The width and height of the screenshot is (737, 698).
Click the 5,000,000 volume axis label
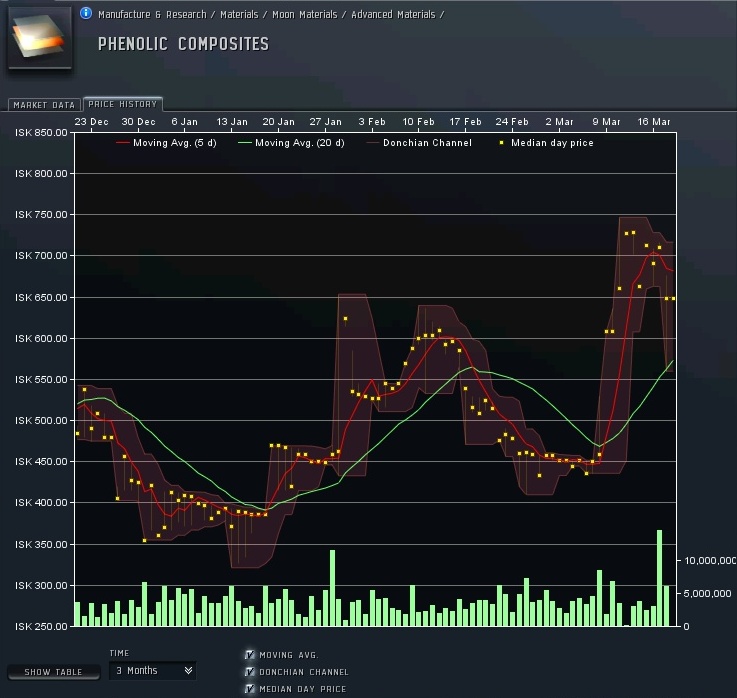707,594
